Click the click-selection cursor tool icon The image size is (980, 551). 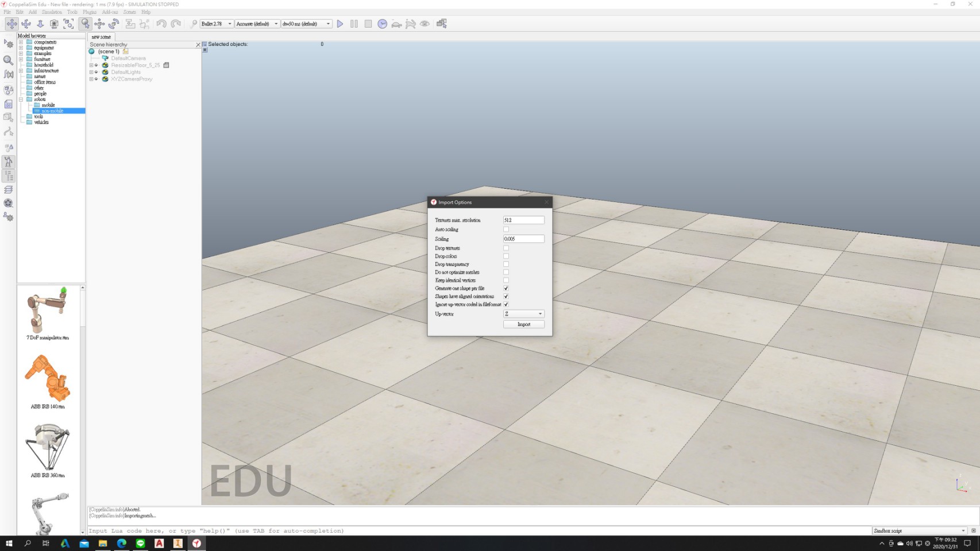[85, 24]
